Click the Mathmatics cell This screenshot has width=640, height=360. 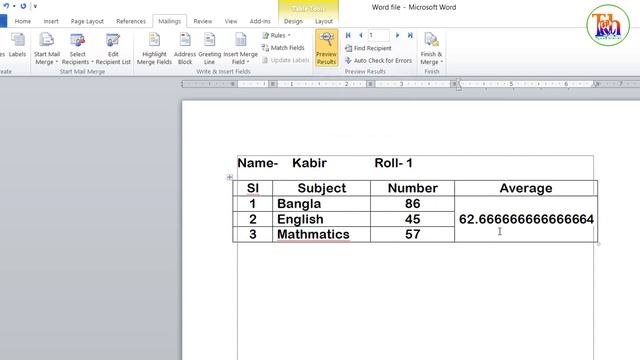point(321,234)
